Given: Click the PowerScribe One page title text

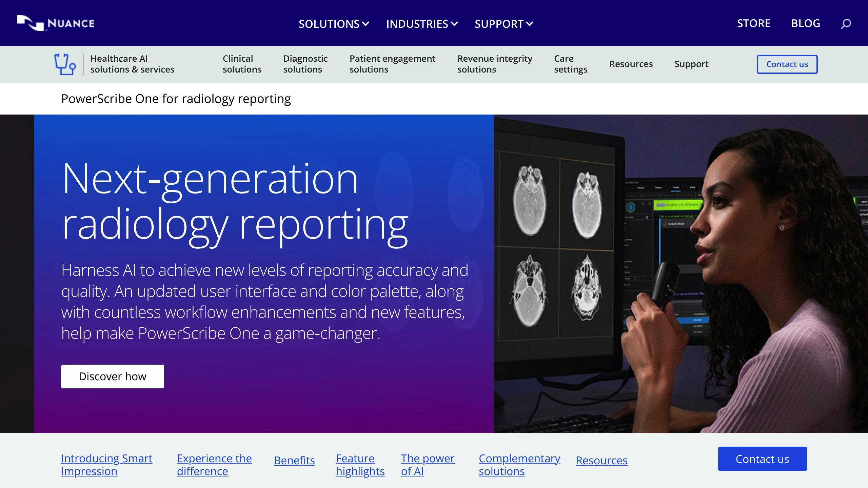Looking at the screenshot, I should [x=176, y=99].
